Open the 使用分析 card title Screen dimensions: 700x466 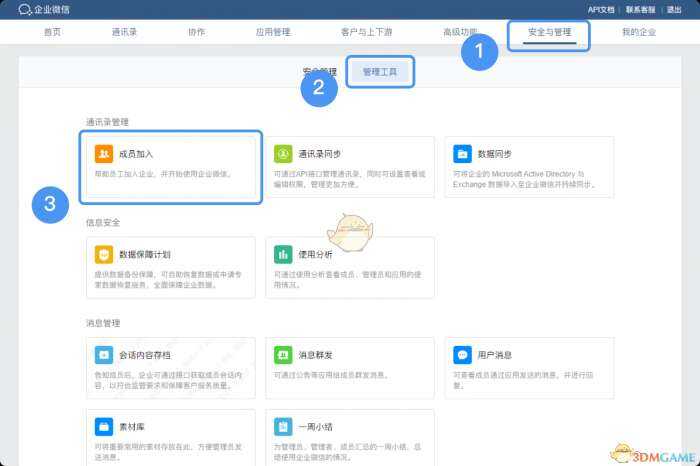[x=315, y=254]
